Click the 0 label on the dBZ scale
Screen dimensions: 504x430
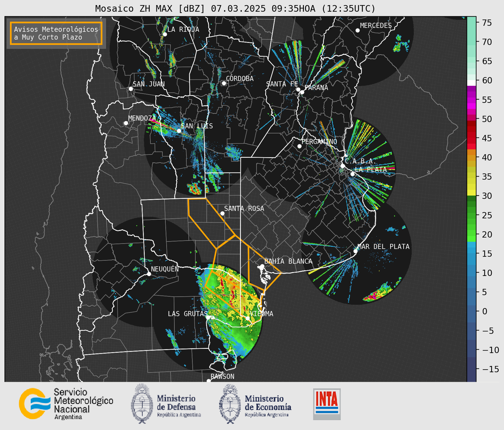(x=484, y=311)
